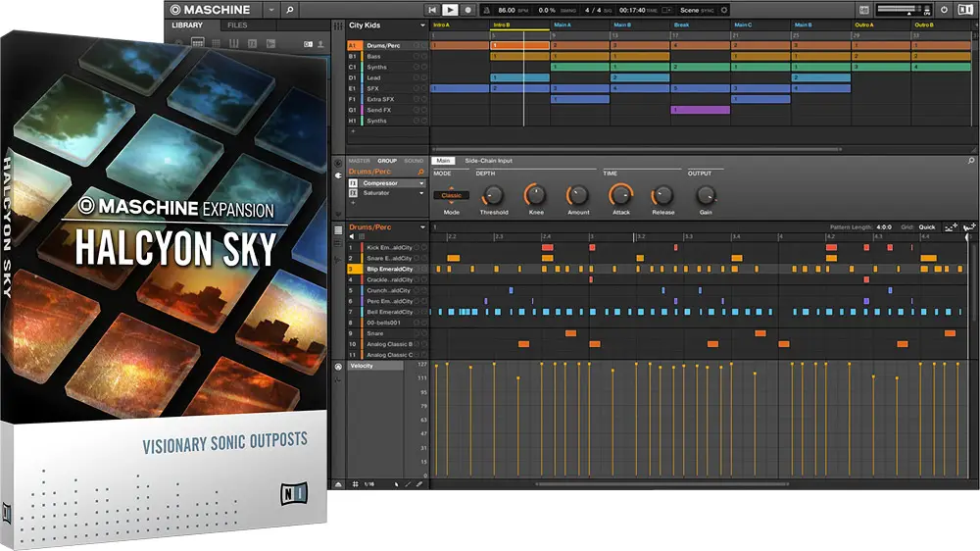Switch to the LIBRARY tab
This screenshot has height=551, width=980.
coord(187,25)
